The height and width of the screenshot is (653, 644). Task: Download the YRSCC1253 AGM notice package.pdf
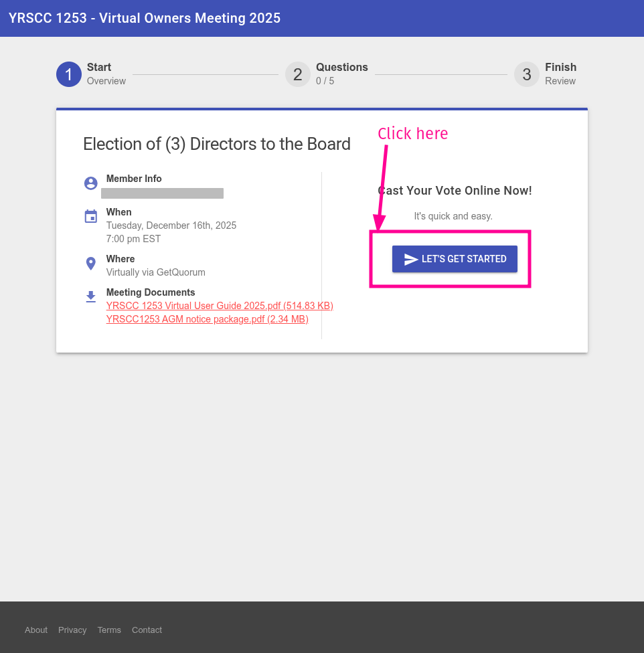[207, 319]
